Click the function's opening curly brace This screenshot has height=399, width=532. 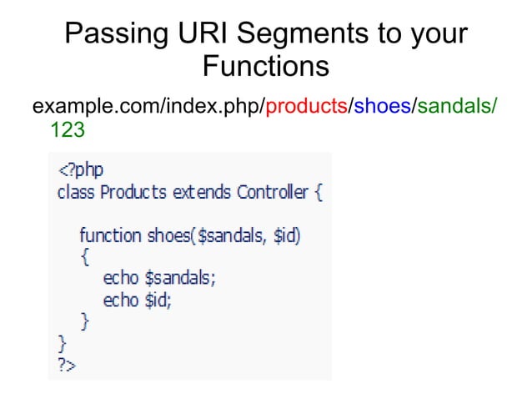coord(85,257)
